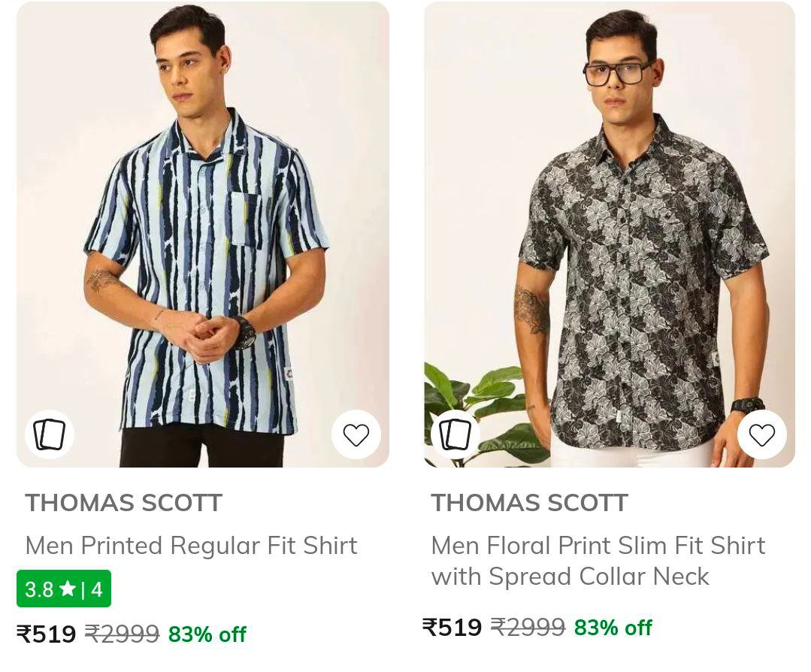Click the ₹519 price of the floral shirt

pyautogui.click(x=452, y=627)
